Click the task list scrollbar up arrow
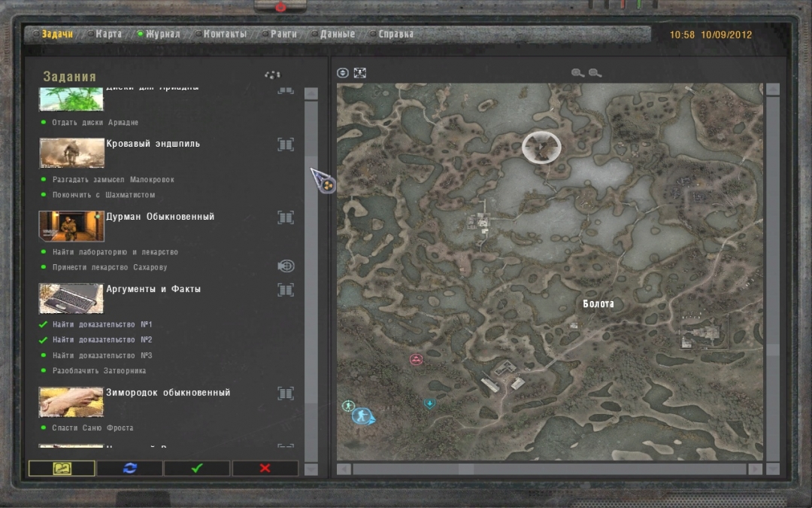Screen dimensions: 812x508 click(311, 94)
